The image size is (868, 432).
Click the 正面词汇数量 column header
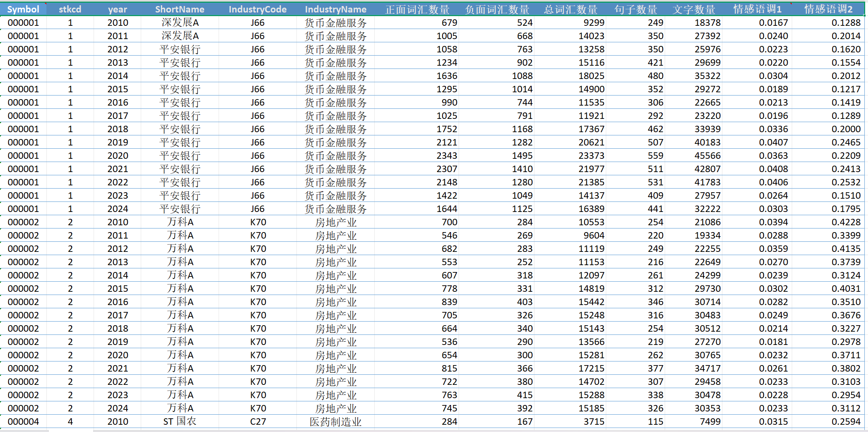[417, 9]
